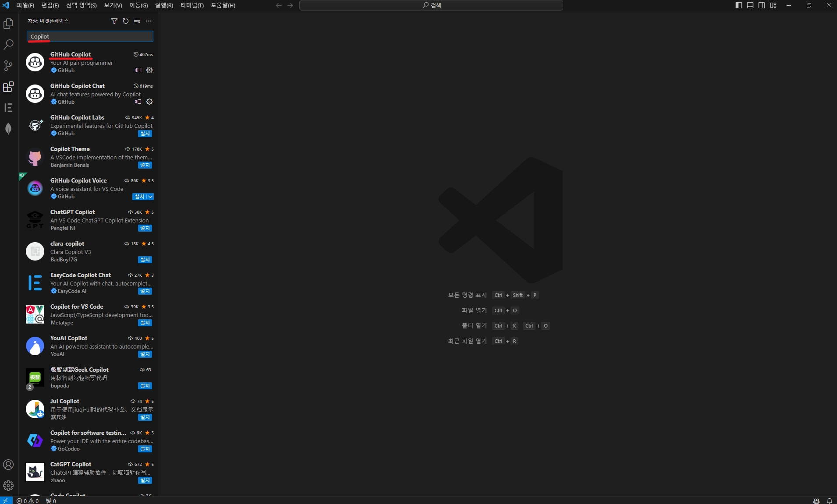This screenshot has height=504, width=837.
Task: Toggle the secondary side bar
Action: [762, 5]
